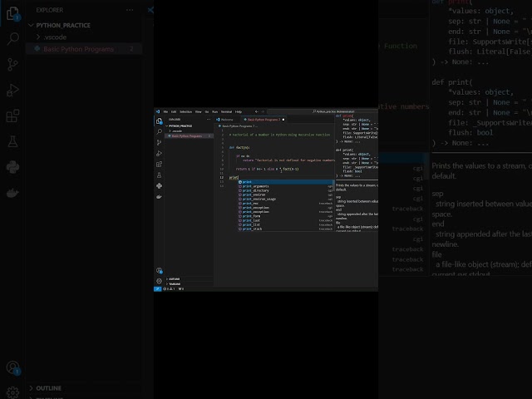Open the Docker activity bar view
Image resolution: width=532 pixels, height=399 pixels.
pyautogui.click(x=159, y=197)
